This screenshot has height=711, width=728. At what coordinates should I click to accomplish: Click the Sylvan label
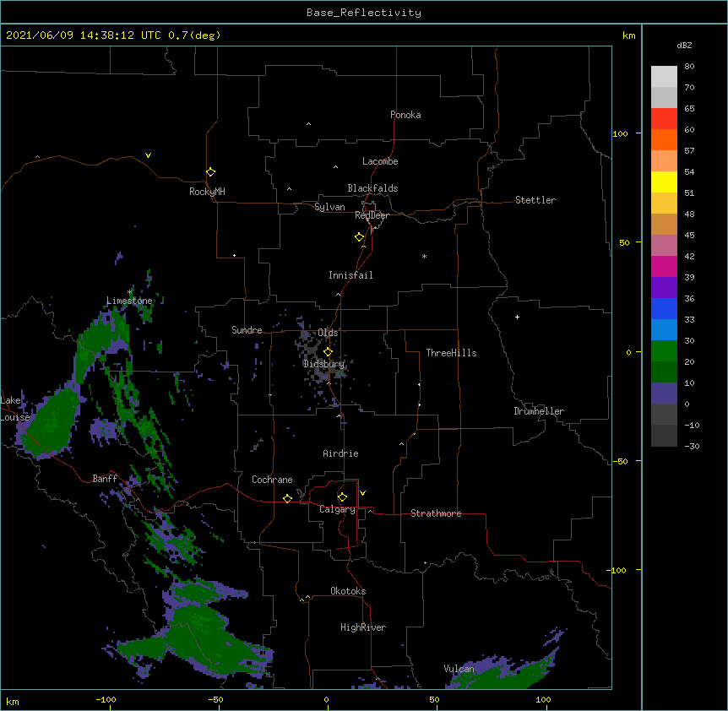click(329, 207)
